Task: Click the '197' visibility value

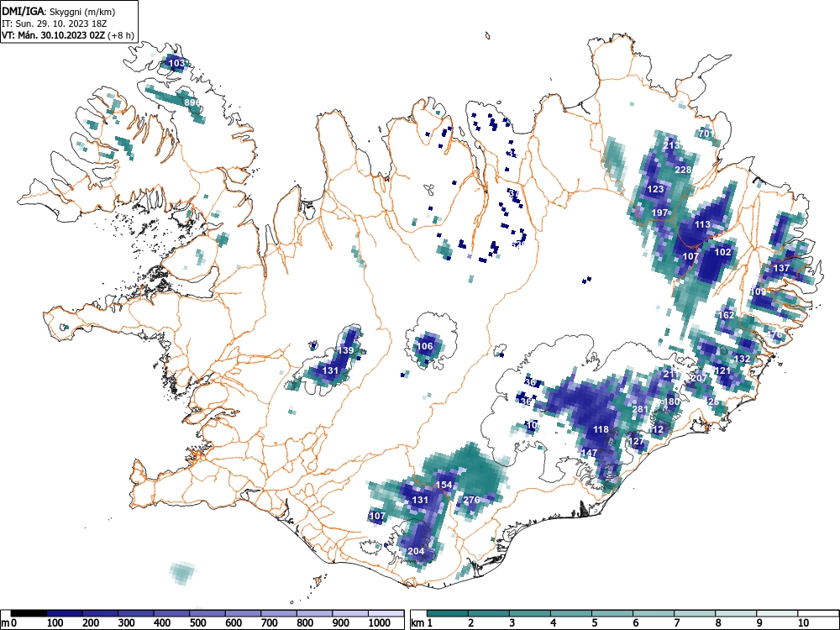Action: coord(660,213)
